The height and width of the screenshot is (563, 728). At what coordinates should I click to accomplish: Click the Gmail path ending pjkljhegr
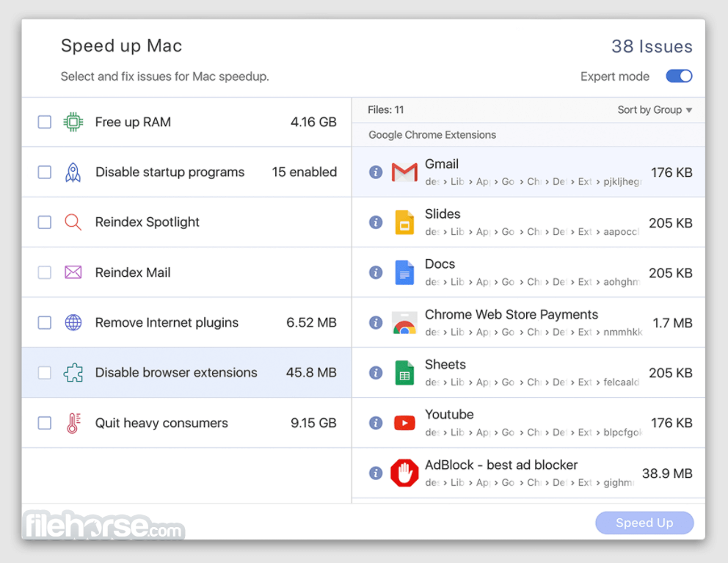click(x=534, y=181)
